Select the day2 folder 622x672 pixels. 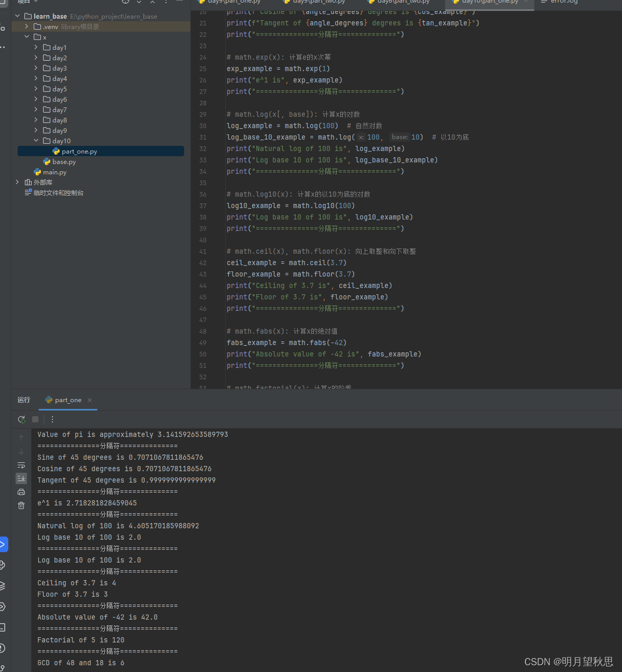pyautogui.click(x=60, y=58)
